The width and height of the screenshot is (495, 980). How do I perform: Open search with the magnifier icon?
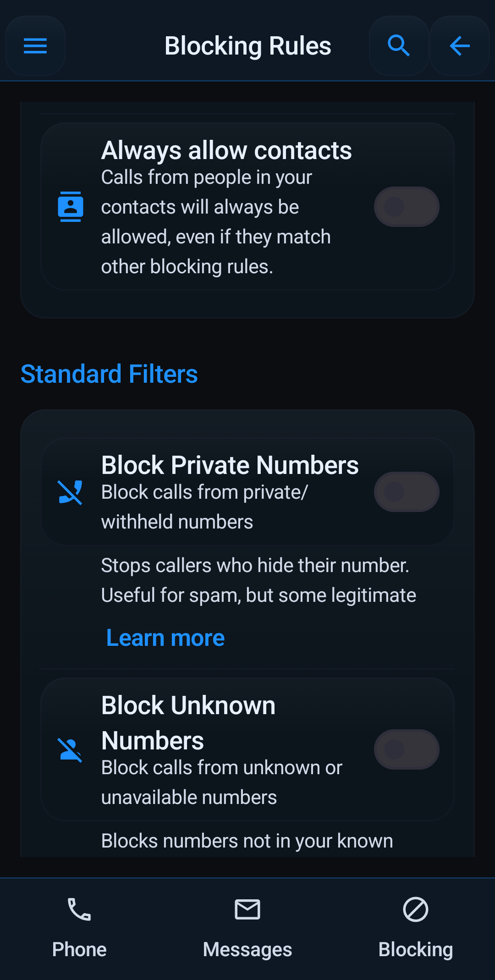tap(398, 46)
